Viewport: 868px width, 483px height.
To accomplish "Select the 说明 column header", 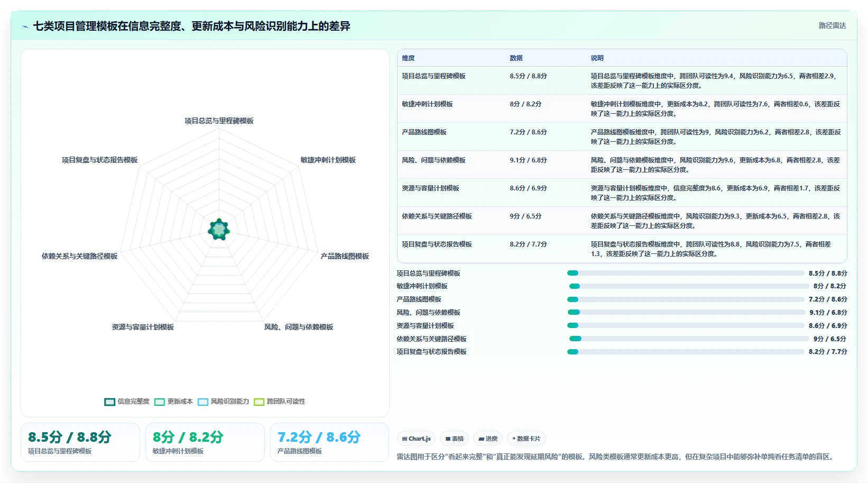I will coord(597,58).
